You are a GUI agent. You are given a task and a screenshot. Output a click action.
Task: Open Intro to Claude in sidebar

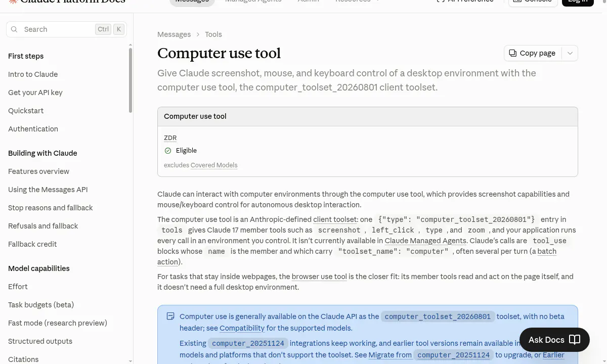pyautogui.click(x=33, y=74)
